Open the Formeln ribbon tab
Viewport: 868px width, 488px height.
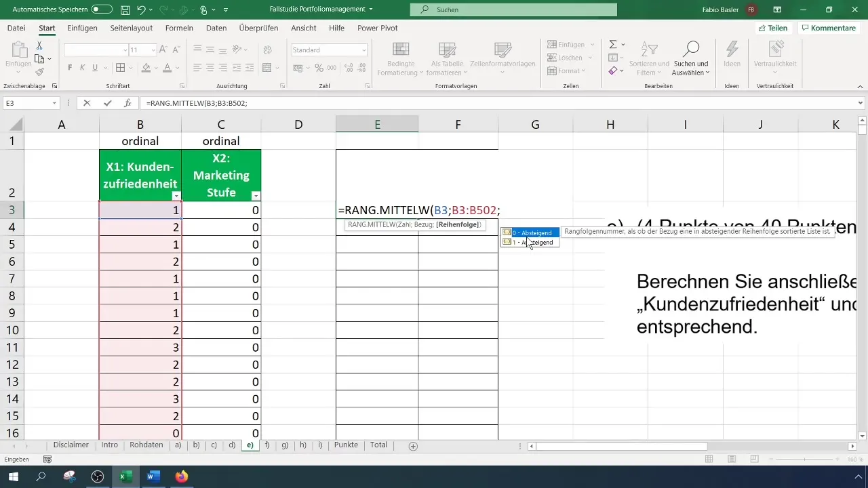tap(179, 28)
